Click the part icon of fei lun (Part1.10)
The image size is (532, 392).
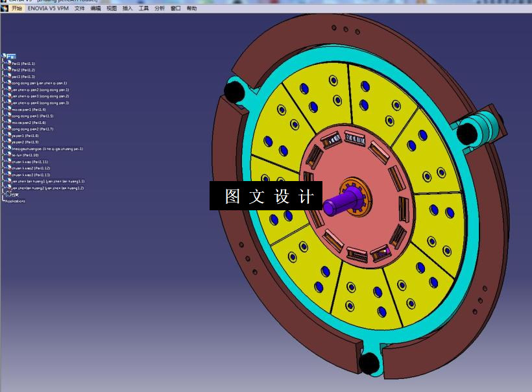9,155
